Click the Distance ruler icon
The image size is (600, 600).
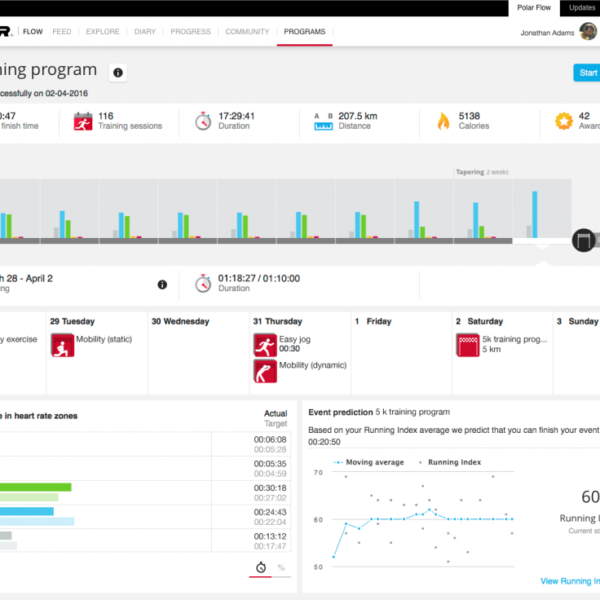(x=323, y=121)
